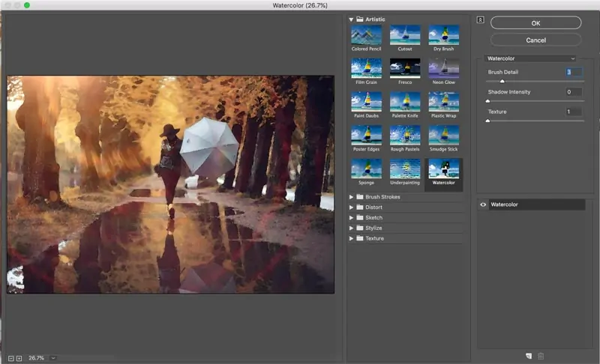
Task: Click the OK button
Action: point(535,23)
